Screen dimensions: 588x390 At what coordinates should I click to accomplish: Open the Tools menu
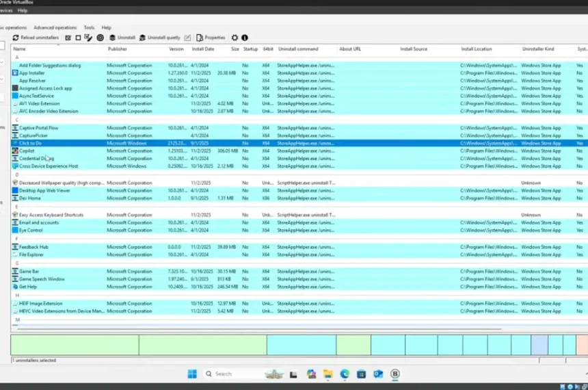(x=89, y=28)
